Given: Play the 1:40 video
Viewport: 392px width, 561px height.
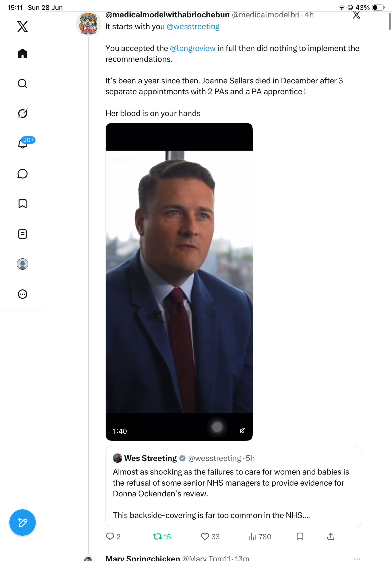Looking at the screenshot, I should click(x=179, y=282).
